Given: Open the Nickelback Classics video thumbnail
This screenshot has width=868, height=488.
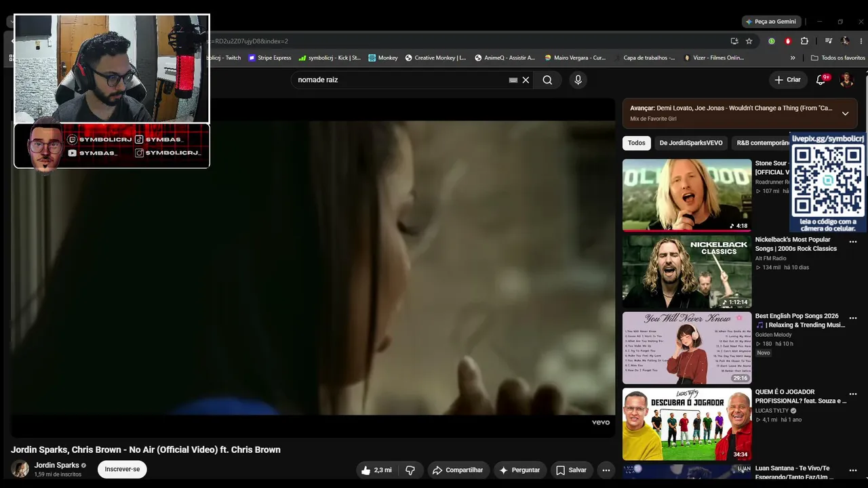Looking at the screenshot, I should (x=687, y=272).
